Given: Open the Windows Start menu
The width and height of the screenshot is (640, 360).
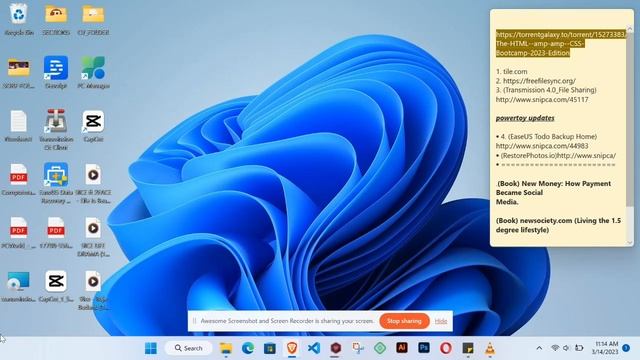Looking at the screenshot, I should pyautogui.click(x=151, y=348).
